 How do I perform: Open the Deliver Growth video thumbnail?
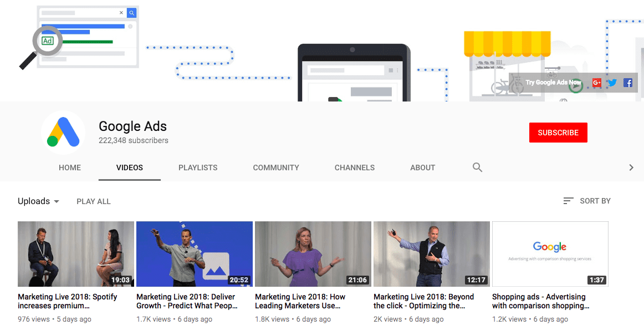[195, 254]
